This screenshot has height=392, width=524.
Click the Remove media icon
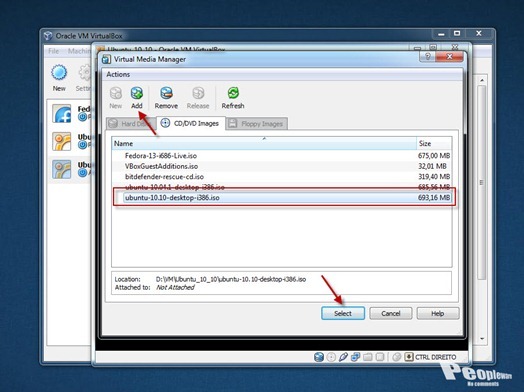point(166,93)
